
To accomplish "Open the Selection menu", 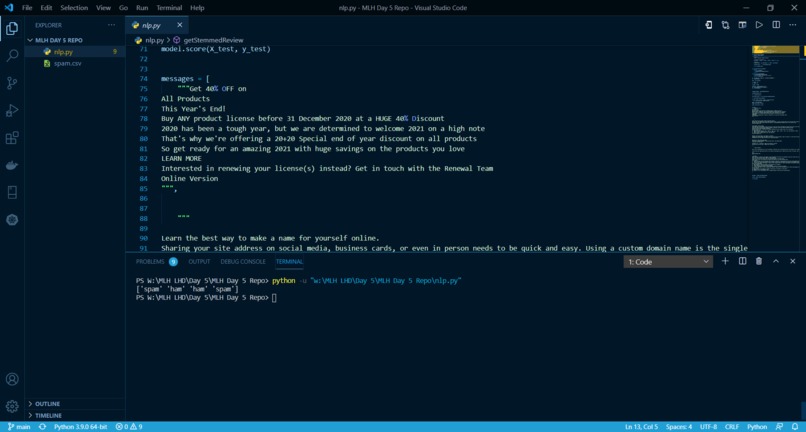I will pyautogui.click(x=74, y=8).
